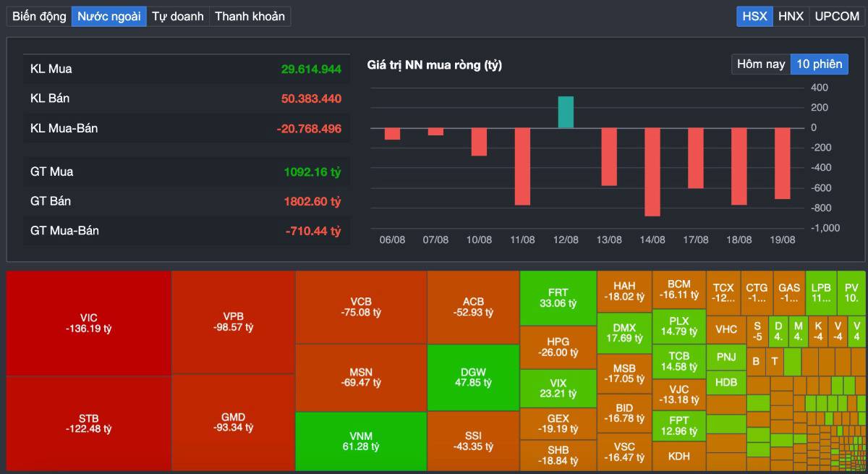The width and height of the screenshot is (868, 474).
Task: Select the 10 phiên chart range
Action: click(820, 64)
